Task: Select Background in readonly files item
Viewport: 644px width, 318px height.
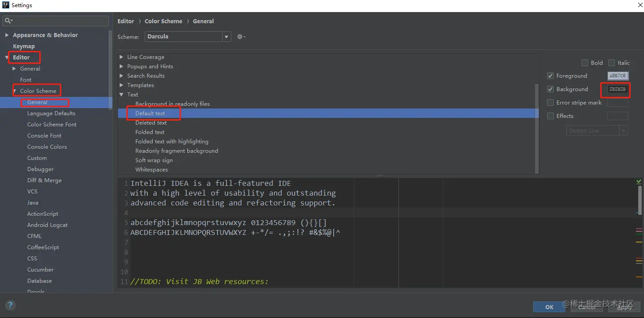Action: coord(172,104)
